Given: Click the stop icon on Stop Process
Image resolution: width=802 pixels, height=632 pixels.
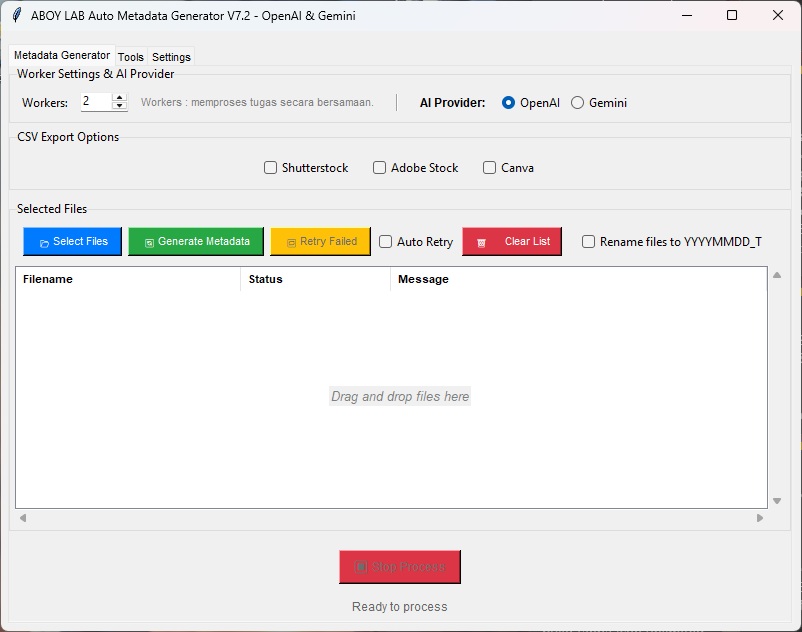Looking at the screenshot, I should (361, 567).
